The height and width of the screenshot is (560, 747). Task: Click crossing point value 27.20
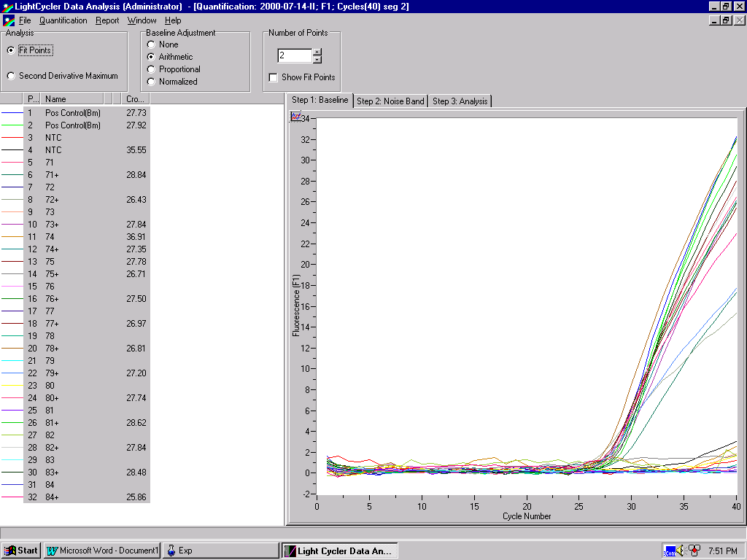pyautogui.click(x=136, y=373)
